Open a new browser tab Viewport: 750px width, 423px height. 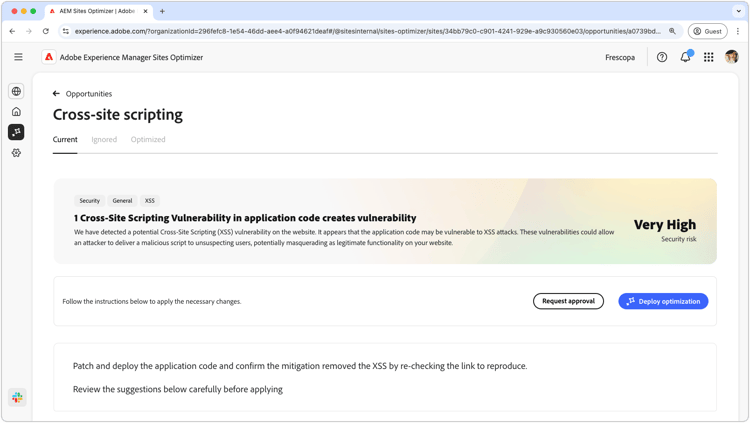[162, 11]
